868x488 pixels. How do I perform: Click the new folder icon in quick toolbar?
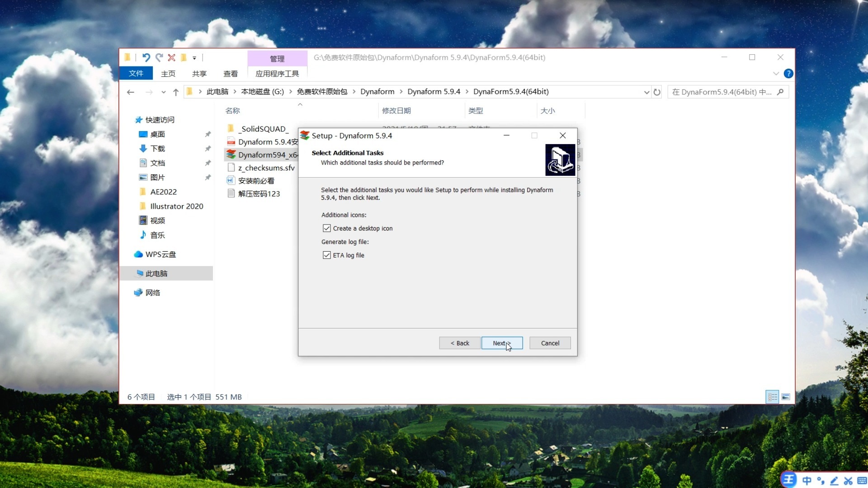pyautogui.click(x=184, y=57)
